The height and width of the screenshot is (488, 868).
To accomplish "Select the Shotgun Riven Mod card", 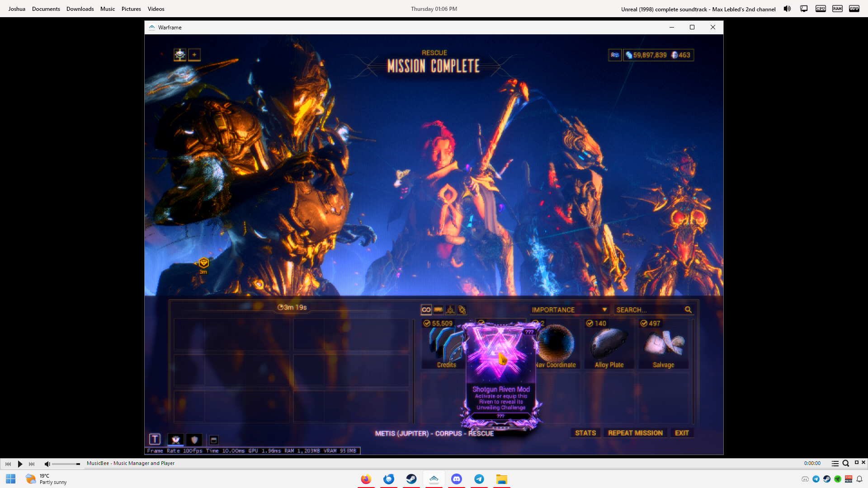I will coord(500,375).
